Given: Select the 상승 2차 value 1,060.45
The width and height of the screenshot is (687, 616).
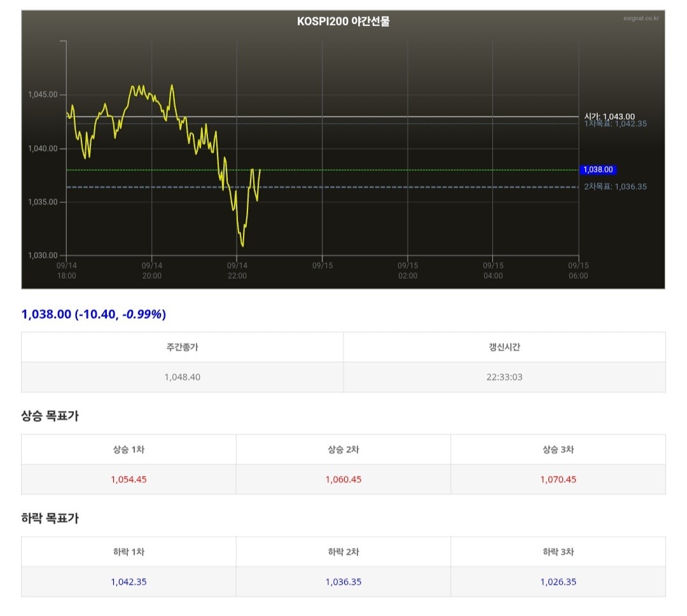Looking at the screenshot, I should [x=343, y=480].
